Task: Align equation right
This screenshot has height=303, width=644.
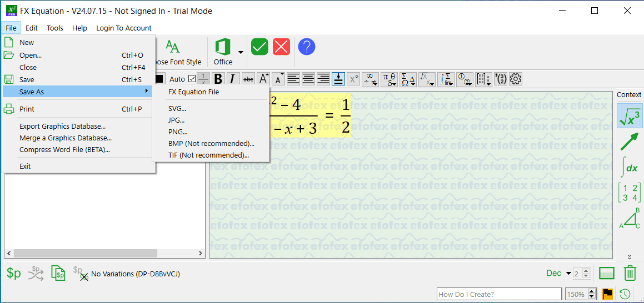Action: click(323, 79)
